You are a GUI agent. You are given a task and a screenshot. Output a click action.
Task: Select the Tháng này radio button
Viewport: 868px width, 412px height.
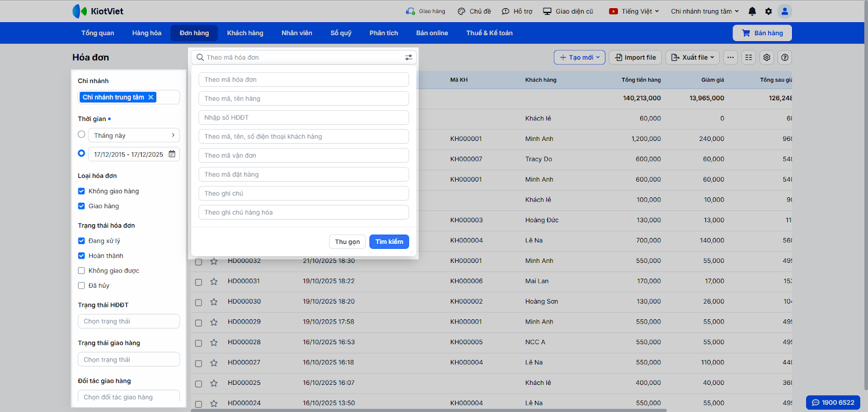(x=81, y=134)
